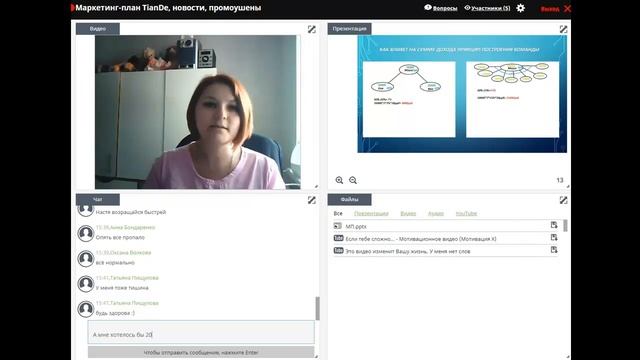Expand the Презентация panel to fullscreen
This screenshot has height=360, width=640.
click(563, 29)
